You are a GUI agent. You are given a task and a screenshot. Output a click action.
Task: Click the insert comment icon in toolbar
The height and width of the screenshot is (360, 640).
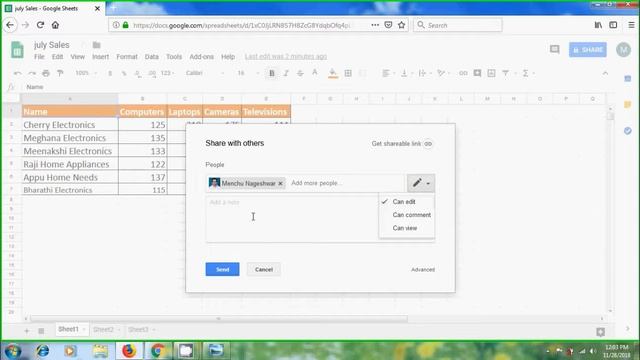coord(477,73)
